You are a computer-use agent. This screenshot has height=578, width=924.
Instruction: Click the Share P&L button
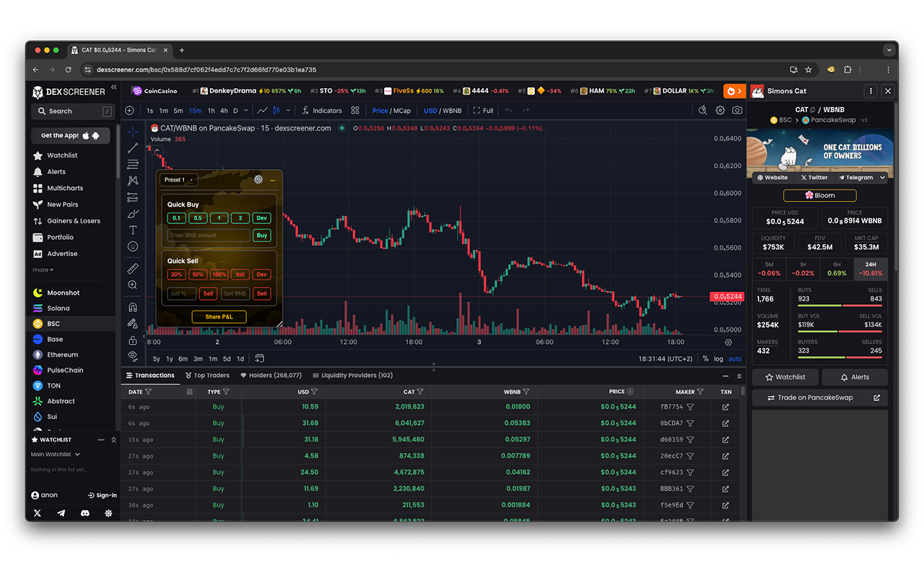[219, 316]
